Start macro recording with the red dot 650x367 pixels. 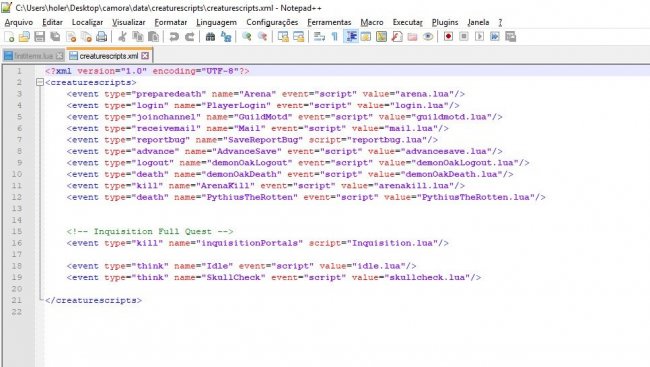pyautogui.click(x=448, y=37)
